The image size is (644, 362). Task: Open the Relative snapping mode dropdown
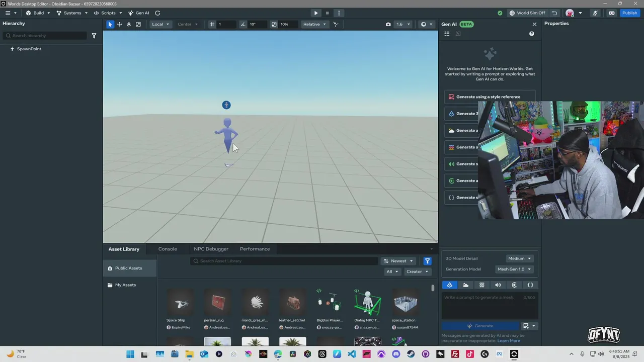click(314, 24)
